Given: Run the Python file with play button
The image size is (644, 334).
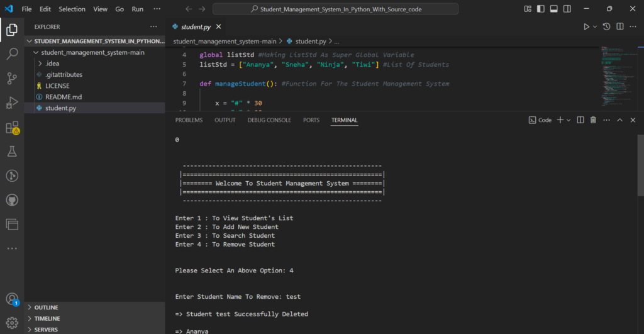Looking at the screenshot, I should (x=586, y=26).
